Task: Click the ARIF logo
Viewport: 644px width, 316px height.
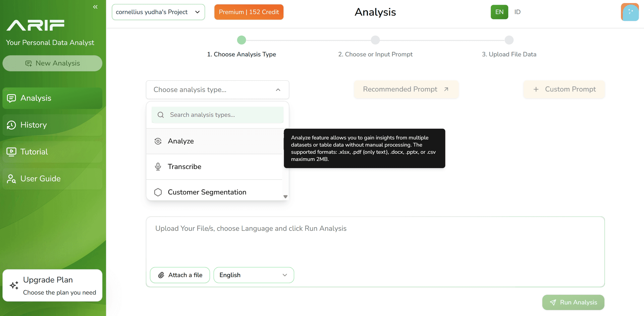Action: click(36, 25)
